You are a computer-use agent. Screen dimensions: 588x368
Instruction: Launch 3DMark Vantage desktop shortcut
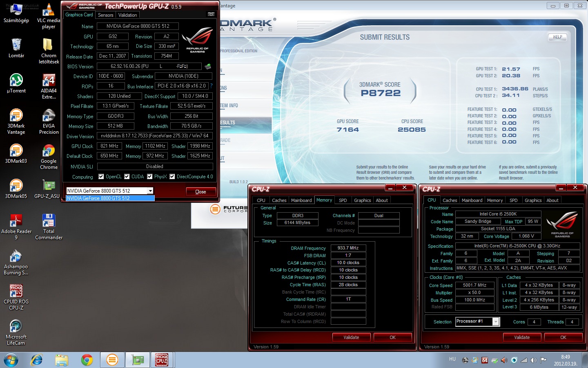[x=16, y=121]
